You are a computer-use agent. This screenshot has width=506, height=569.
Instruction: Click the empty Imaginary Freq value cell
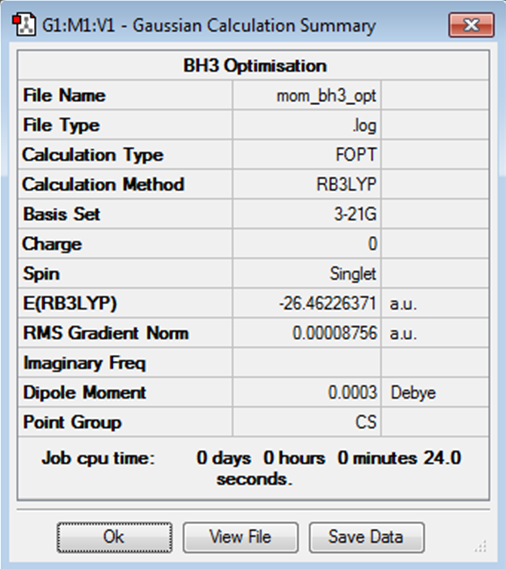click(307, 363)
